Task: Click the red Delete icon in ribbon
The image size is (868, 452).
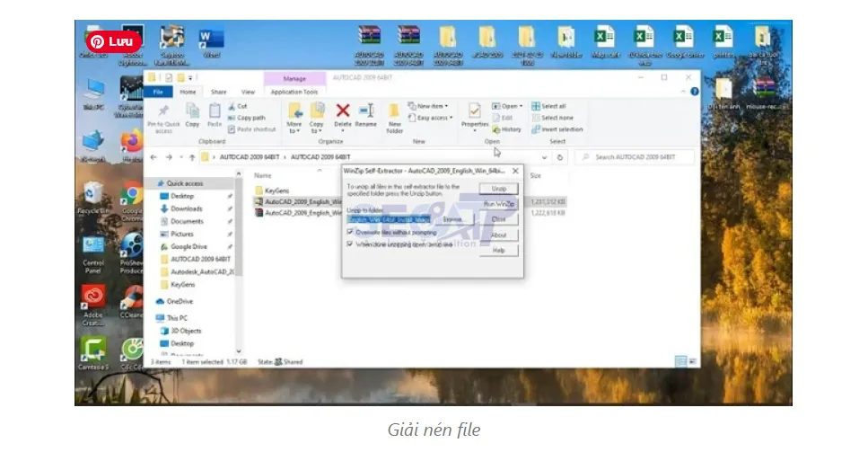Action: pos(342,111)
